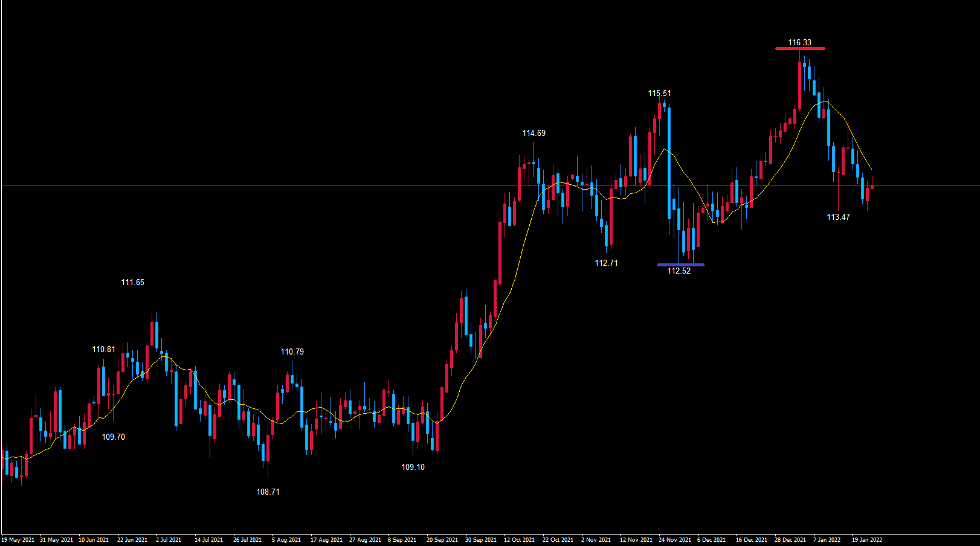The height and width of the screenshot is (546, 980).
Task: Select the 12 Oct 2021 date marker
Action: tap(519, 539)
